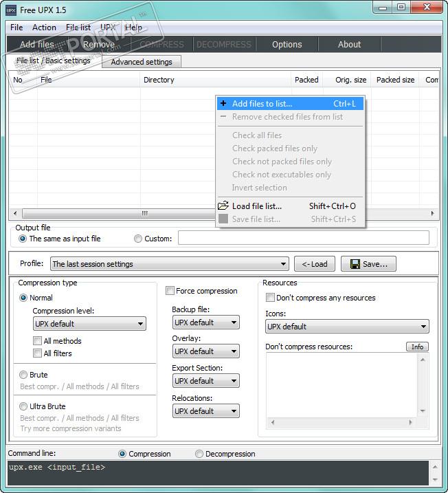Click right arrow of resources horizontal scrollbar
Image resolution: width=448 pixels, height=493 pixels.
pos(410,422)
